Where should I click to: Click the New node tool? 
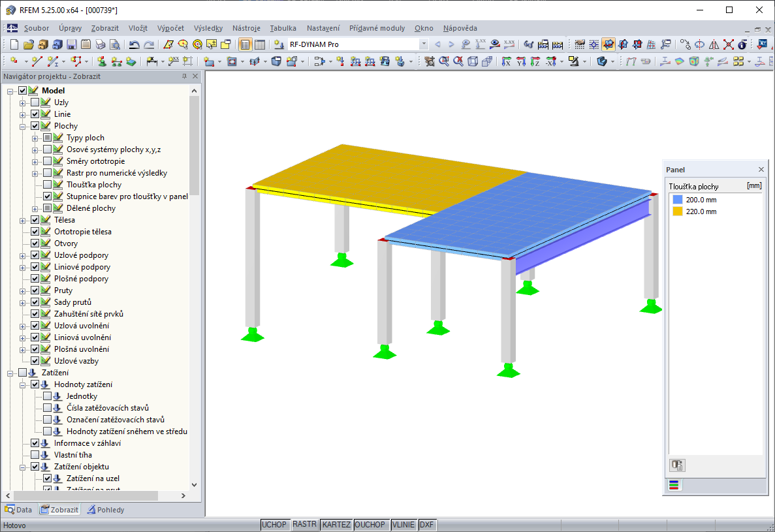click(x=14, y=61)
